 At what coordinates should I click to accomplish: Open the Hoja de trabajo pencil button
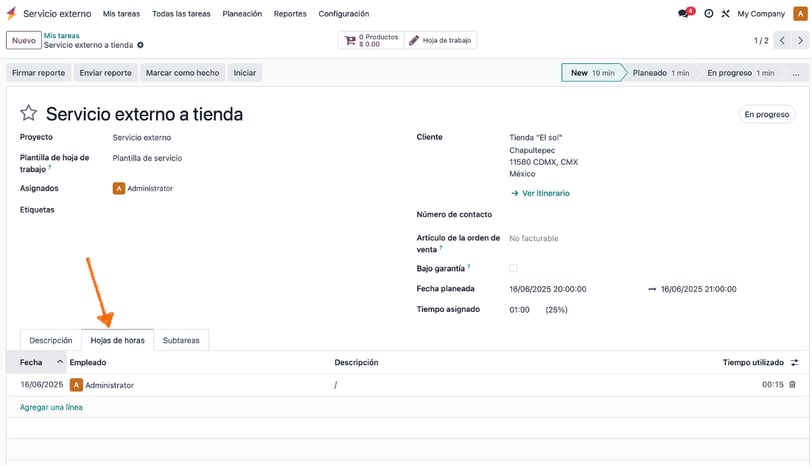440,40
